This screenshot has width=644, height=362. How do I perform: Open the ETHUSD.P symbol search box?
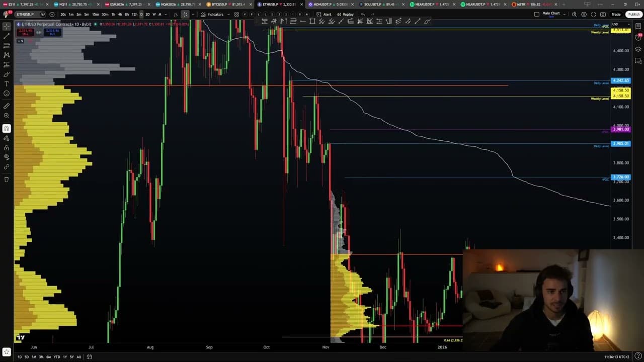point(26,14)
